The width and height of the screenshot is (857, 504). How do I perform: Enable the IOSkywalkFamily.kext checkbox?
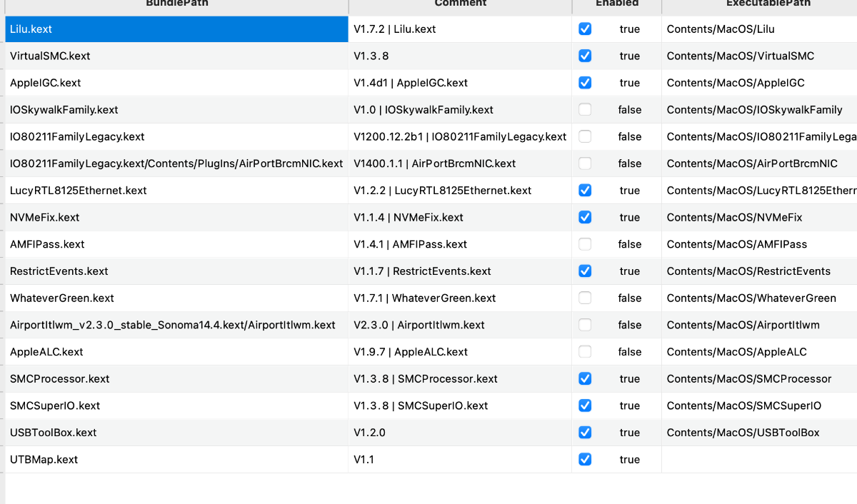point(585,110)
